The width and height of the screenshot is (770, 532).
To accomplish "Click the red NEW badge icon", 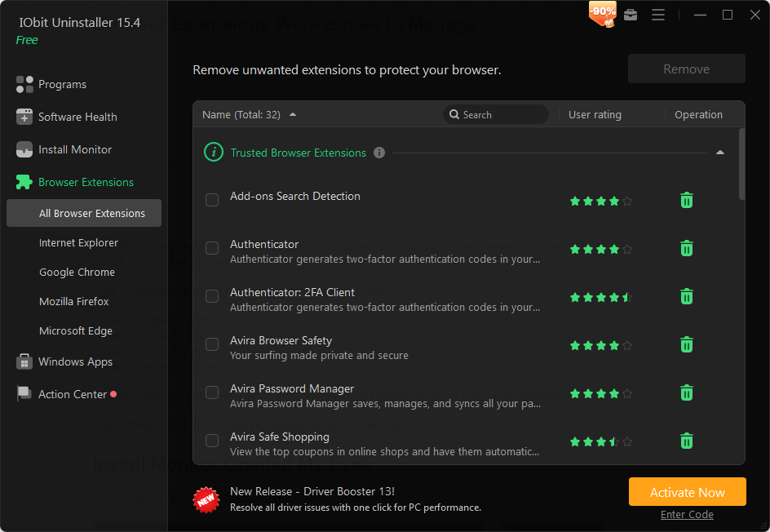I will click(x=206, y=499).
